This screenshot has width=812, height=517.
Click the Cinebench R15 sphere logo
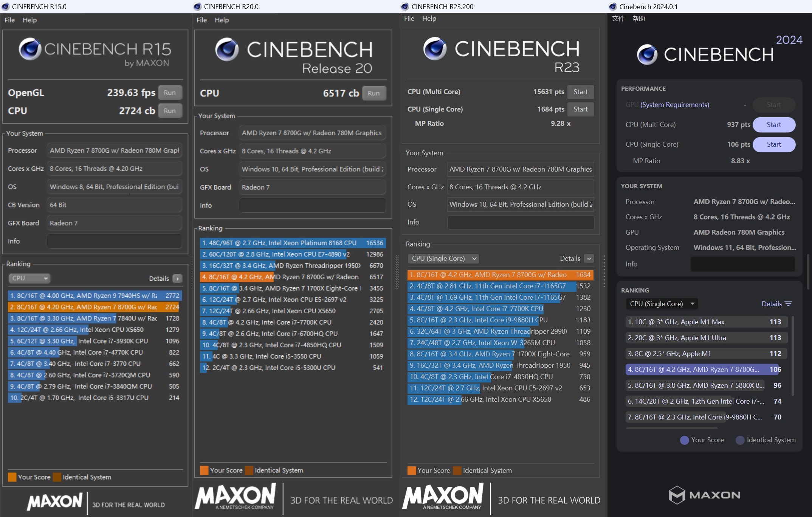pyautogui.click(x=30, y=49)
